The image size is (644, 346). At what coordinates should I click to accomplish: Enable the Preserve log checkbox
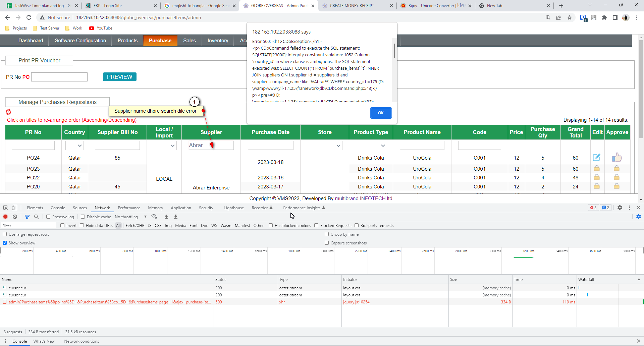(48, 217)
